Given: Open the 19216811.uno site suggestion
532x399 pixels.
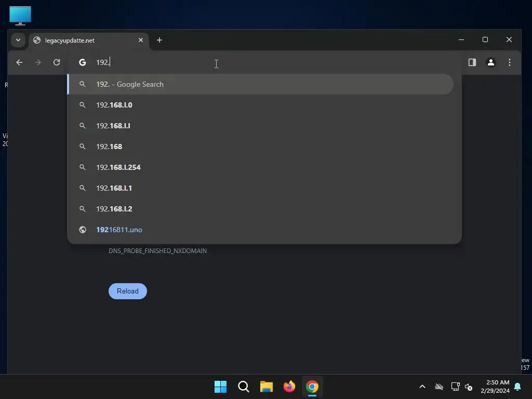Looking at the screenshot, I should pyautogui.click(x=260, y=230).
